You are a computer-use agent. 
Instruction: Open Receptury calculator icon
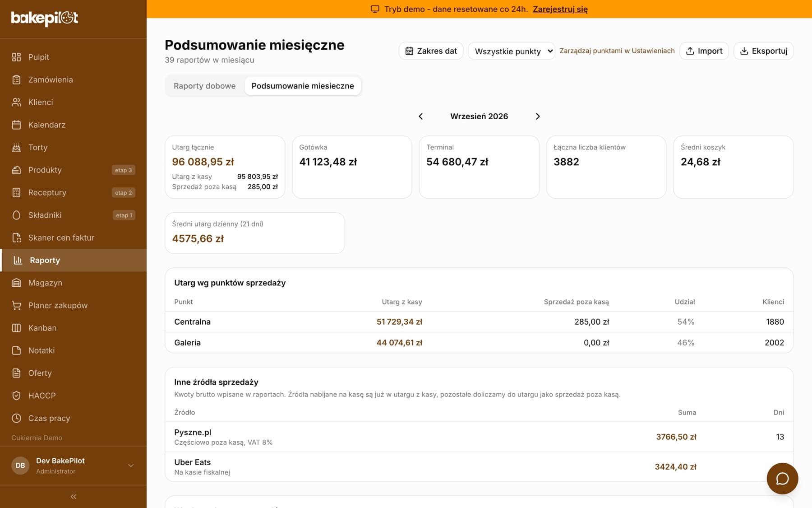point(16,192)
